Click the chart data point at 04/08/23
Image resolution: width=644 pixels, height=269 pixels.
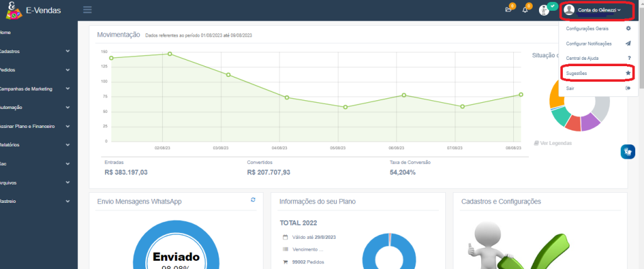click(287, 98)
